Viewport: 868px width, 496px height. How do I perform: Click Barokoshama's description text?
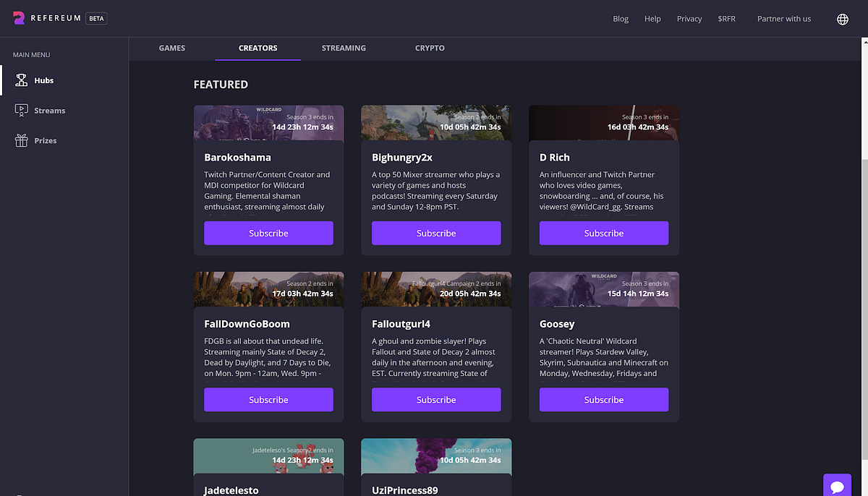(267, 191)
